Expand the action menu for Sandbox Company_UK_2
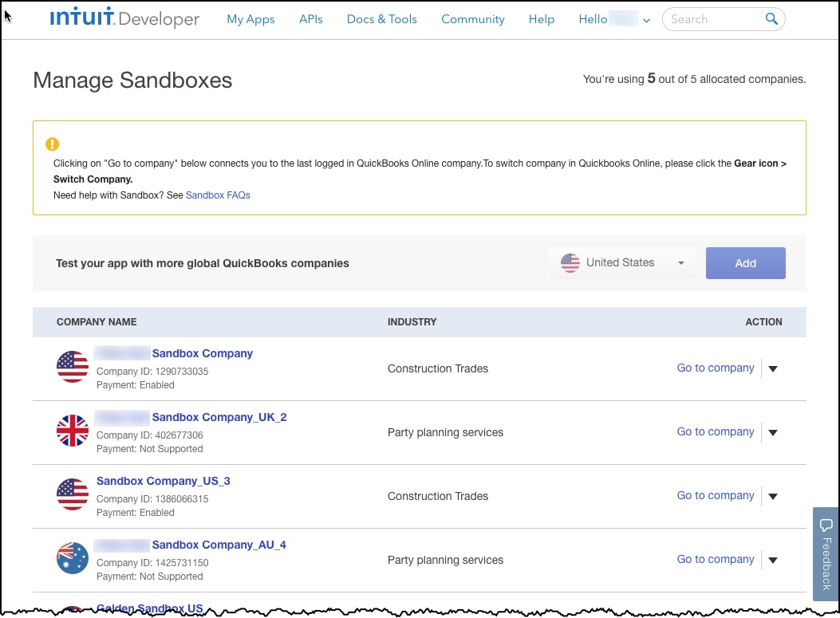The image size is (840, 618). [x=772, y=432]
